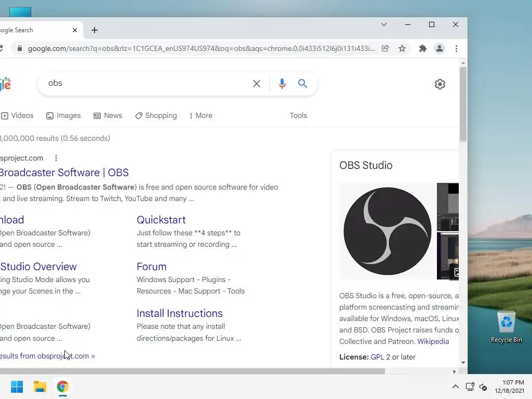Maximize the Chrome window
The image size is (532, 399).
[x=432, y=24]
